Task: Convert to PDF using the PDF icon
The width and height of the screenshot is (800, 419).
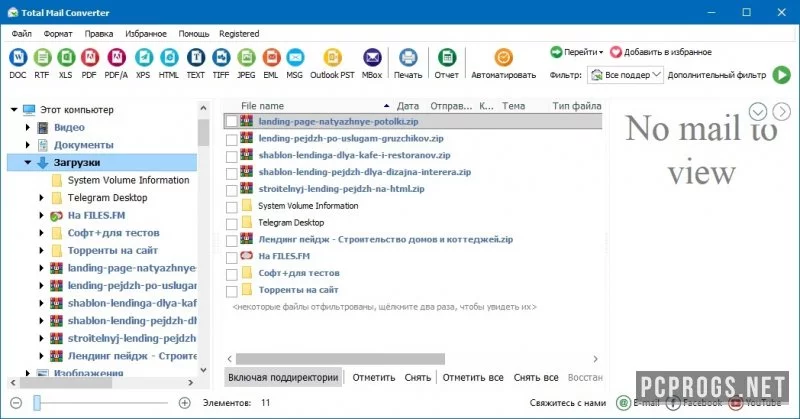Action: (89, 58)
